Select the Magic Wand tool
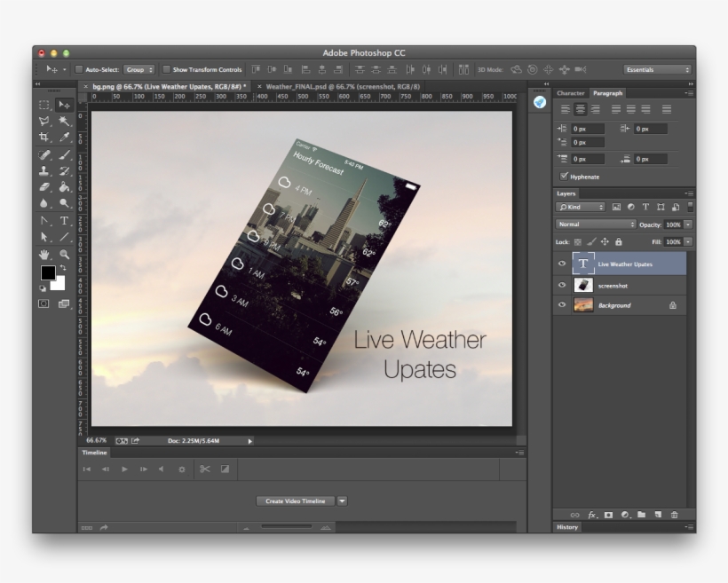 (64, 122)
